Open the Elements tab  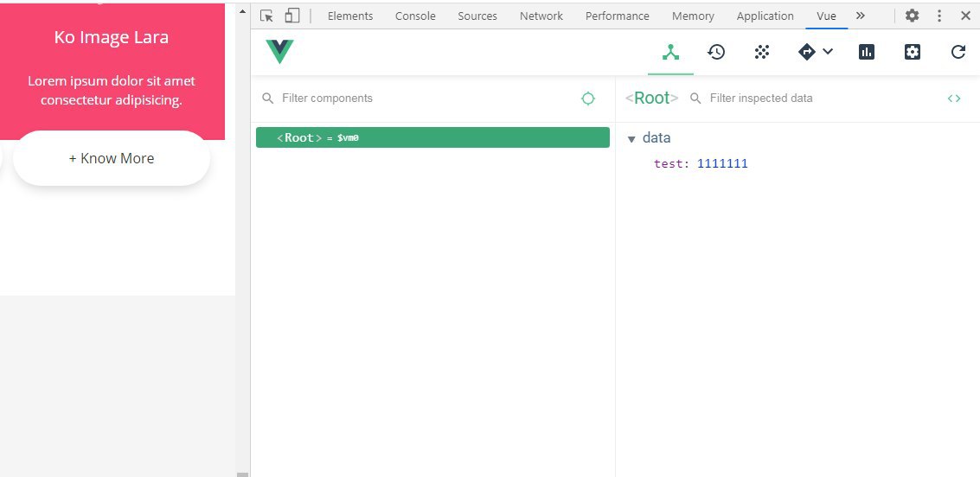click(350, 16)
